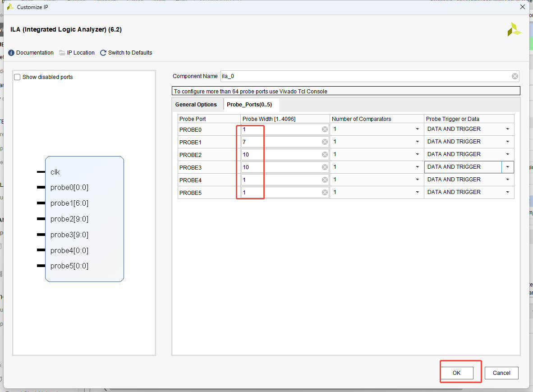This screenshot has width=533, height=392.
Task: Click the Probe Trigger or Data header
Action: (x=469, y=119)
